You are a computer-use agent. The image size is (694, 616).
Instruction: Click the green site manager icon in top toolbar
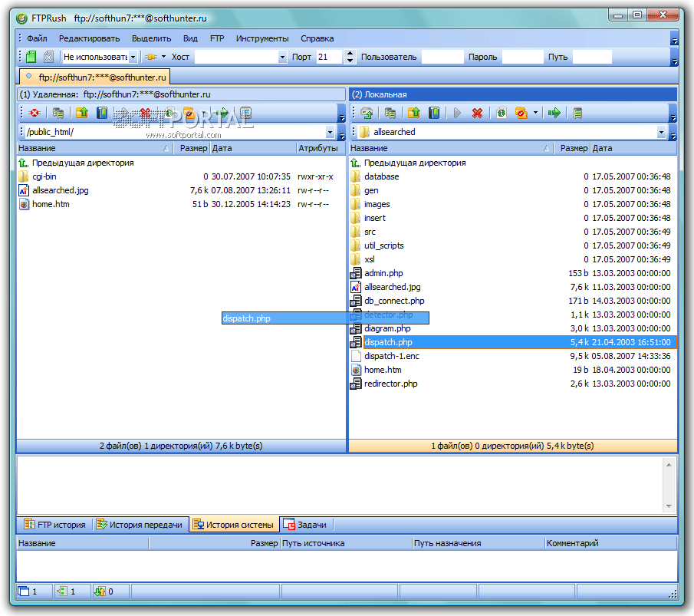click(31, 57)
